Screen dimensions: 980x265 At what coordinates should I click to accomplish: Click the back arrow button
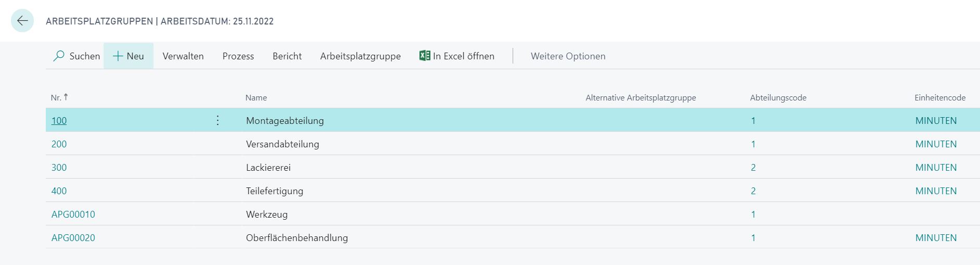[x=22, y=21]
